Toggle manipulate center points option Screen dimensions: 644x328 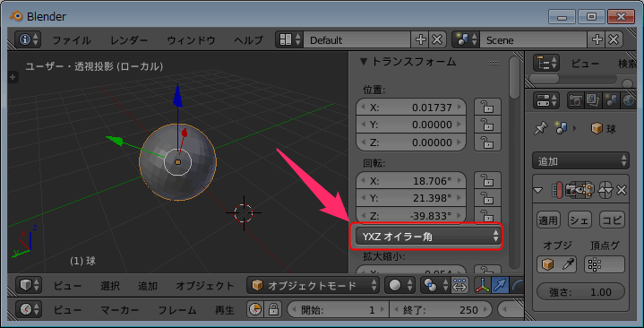coord(459,285)
